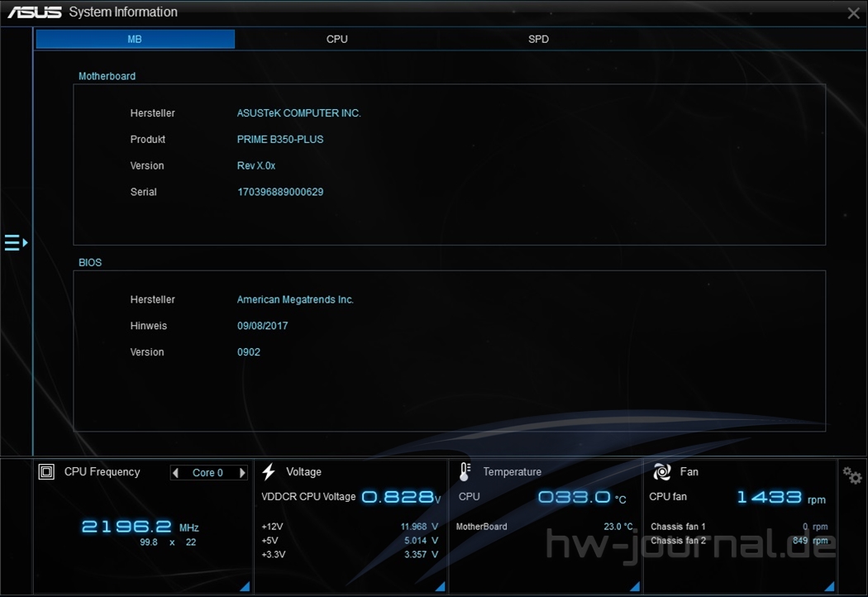Open the SPD tab
The width and height of the screenshot is (868, 597).
point(538,39)
